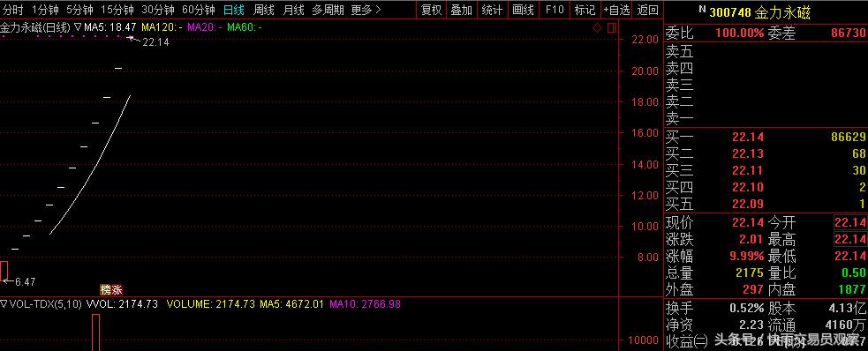Click the 最高 boxed value 22.14

(x=850, y=239)
